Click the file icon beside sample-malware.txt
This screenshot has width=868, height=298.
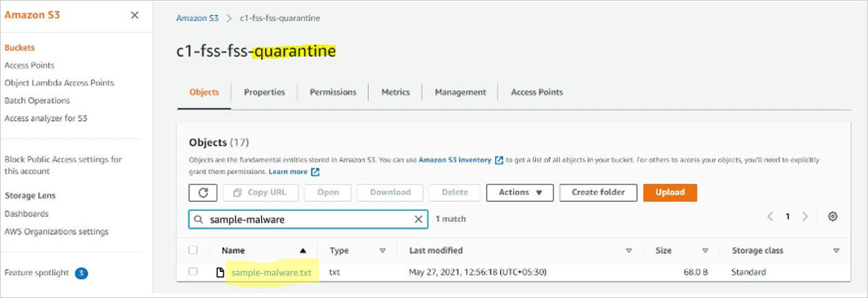(x=220, y=273)
